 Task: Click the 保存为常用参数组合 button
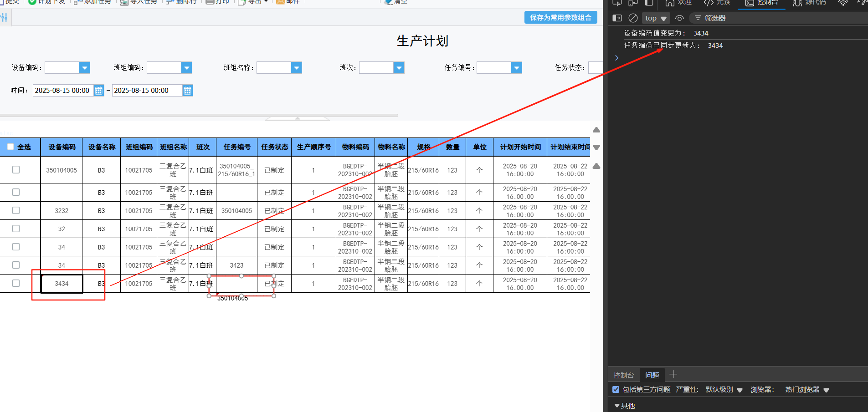(x=560, y=17)
